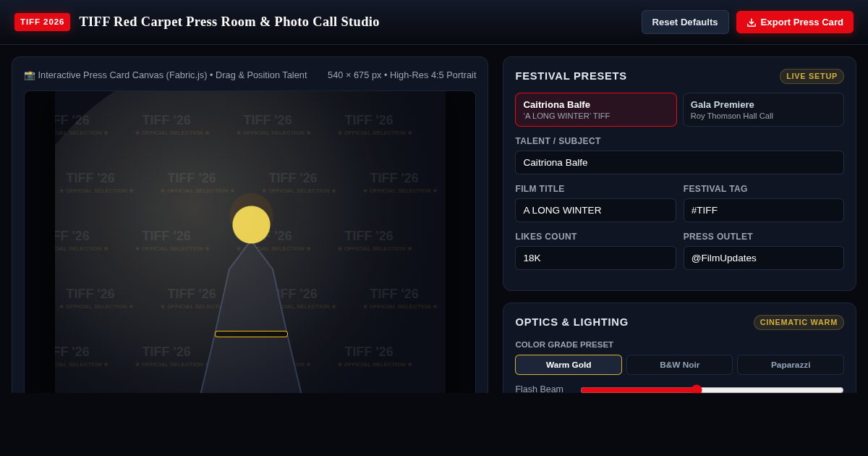Switch to B&W Noir color grade
The width and height of the screenshot is (868, 456).
coord(679,365)
